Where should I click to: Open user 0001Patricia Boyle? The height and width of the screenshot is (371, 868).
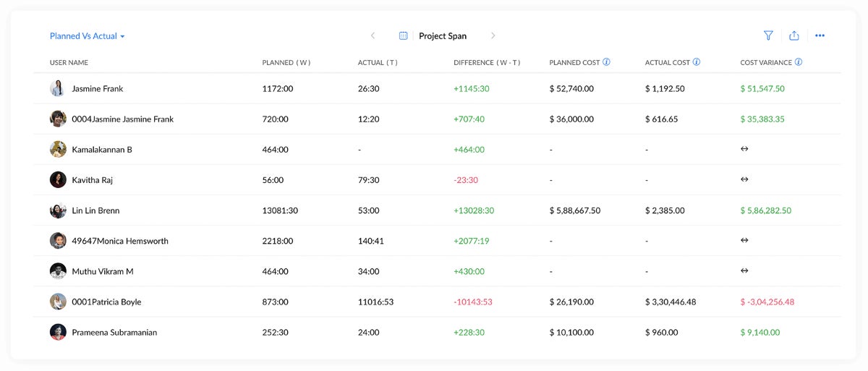coord(106,302)
